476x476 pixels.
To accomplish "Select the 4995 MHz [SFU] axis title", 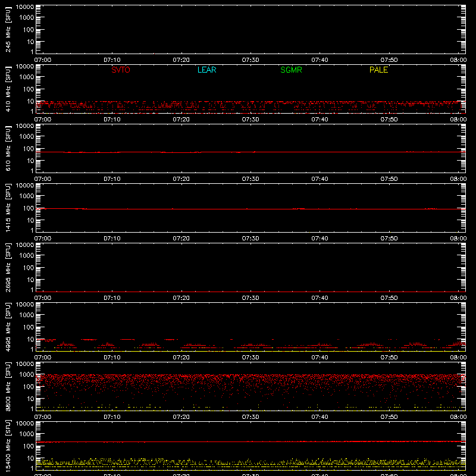I will click(8, 327).
